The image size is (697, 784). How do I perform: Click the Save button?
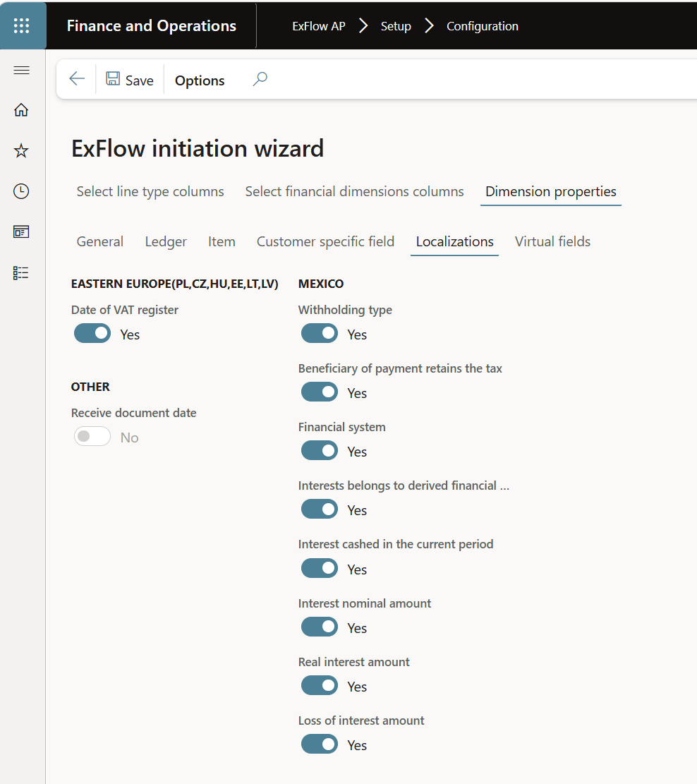(130, 80)
